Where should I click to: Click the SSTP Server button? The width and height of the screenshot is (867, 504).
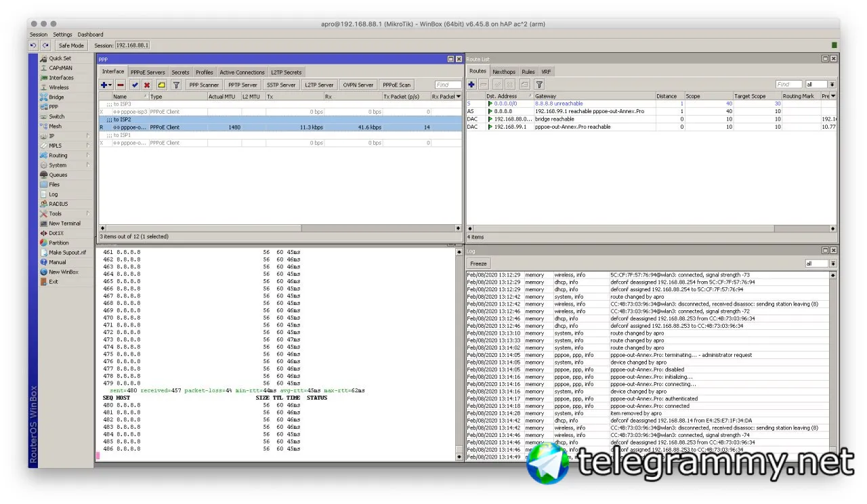tap(281, 85)
